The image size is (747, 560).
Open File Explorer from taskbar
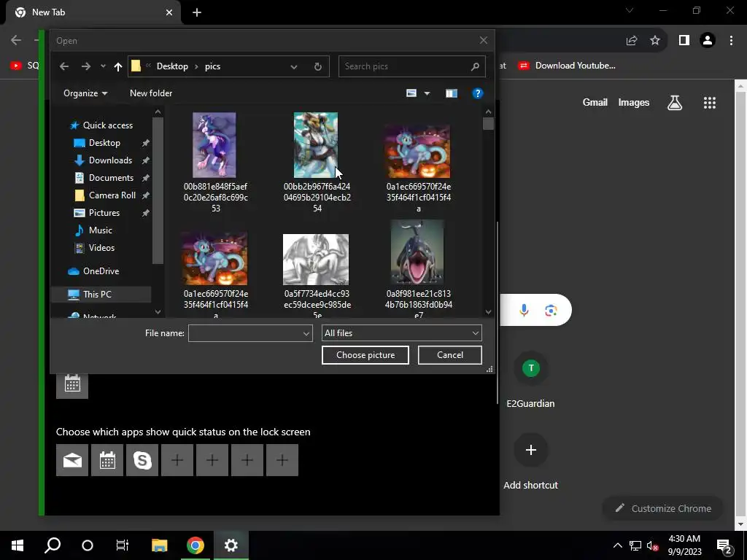click(159, 545)
